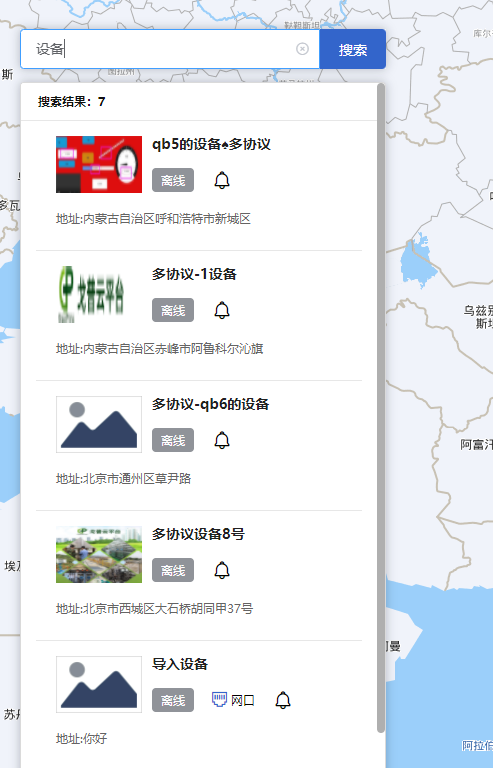Click the results list vertical scrollbar
The image size is (493, 768).
(381, 408)
